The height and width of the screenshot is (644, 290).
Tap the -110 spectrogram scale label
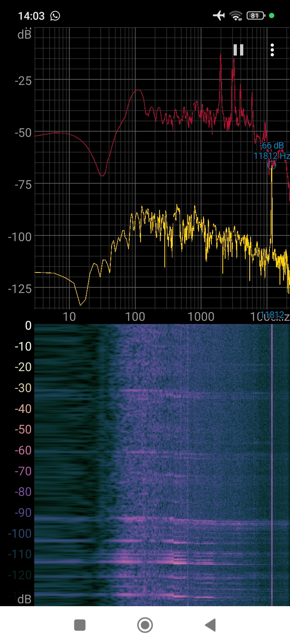point(20,554)
